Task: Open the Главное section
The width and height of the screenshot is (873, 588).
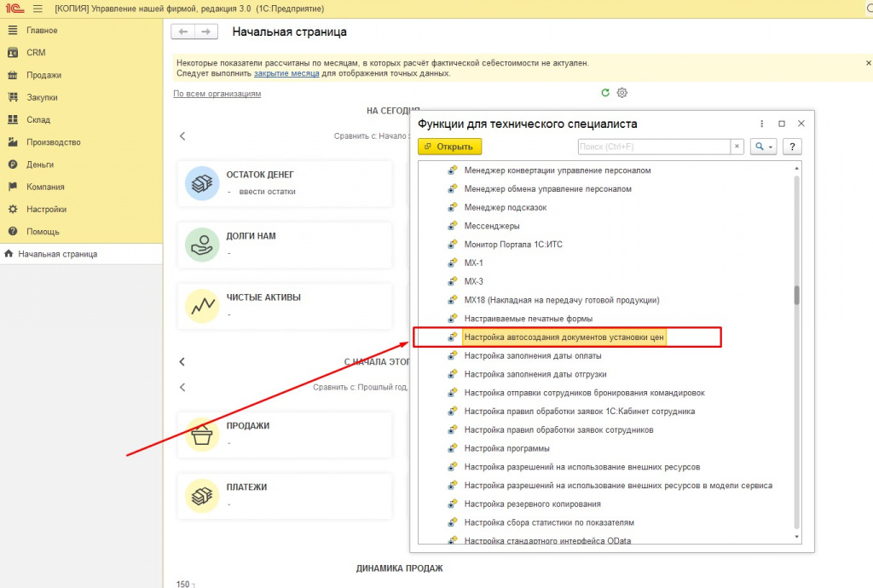Action: coord(42,30)
